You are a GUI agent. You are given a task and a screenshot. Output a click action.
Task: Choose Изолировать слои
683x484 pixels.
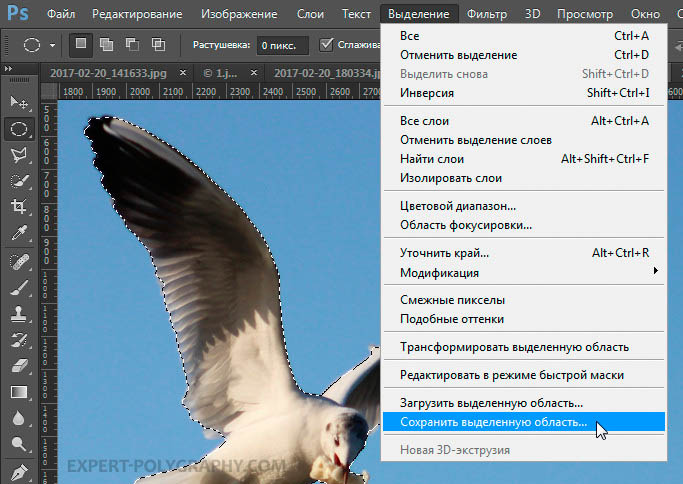point(524,178)
